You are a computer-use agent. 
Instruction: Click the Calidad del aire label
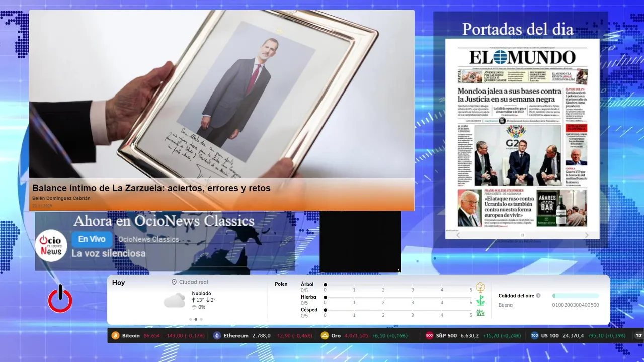[x=516, y=296]
